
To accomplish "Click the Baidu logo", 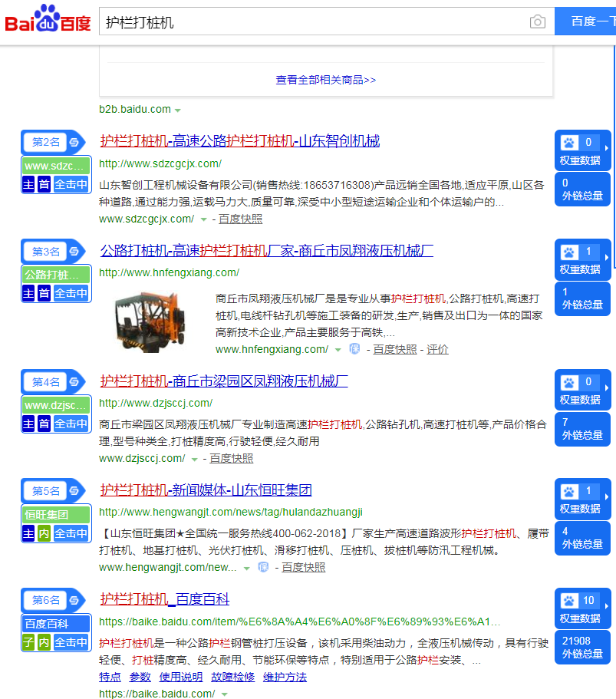I will tap(48, 18).
